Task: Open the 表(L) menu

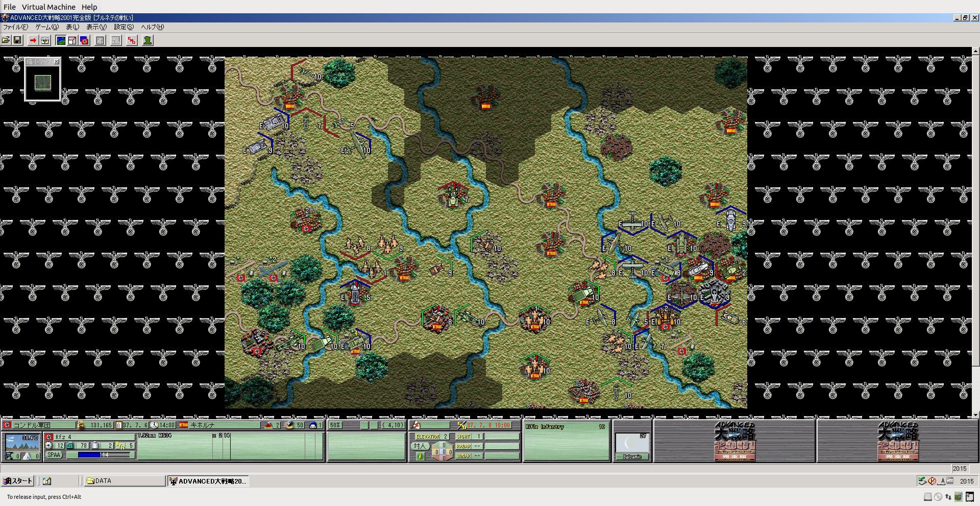Action: tap(72, 27)
